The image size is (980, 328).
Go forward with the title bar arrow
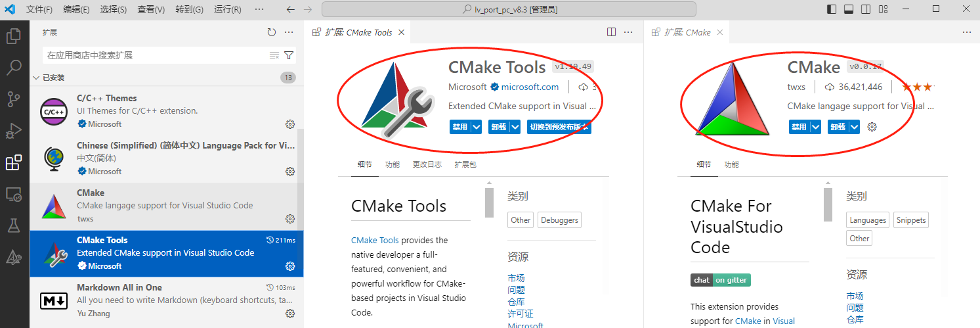tap(309, 9)
